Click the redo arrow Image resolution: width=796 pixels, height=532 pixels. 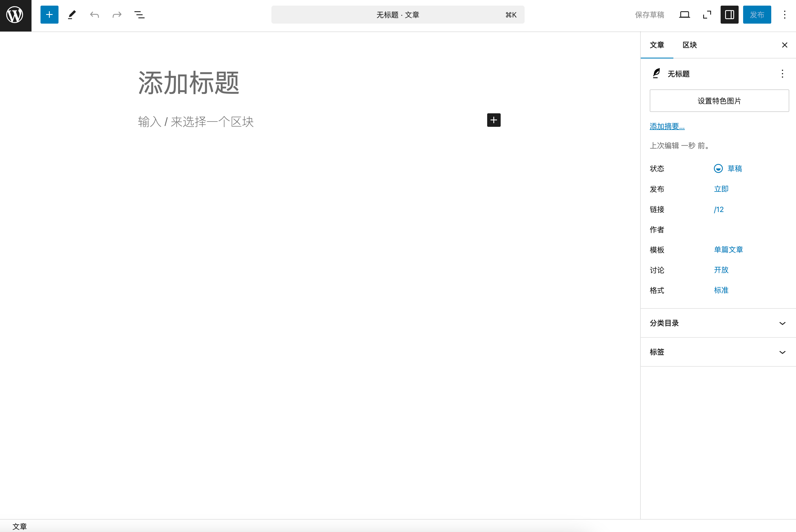click(x=117, y=15)
